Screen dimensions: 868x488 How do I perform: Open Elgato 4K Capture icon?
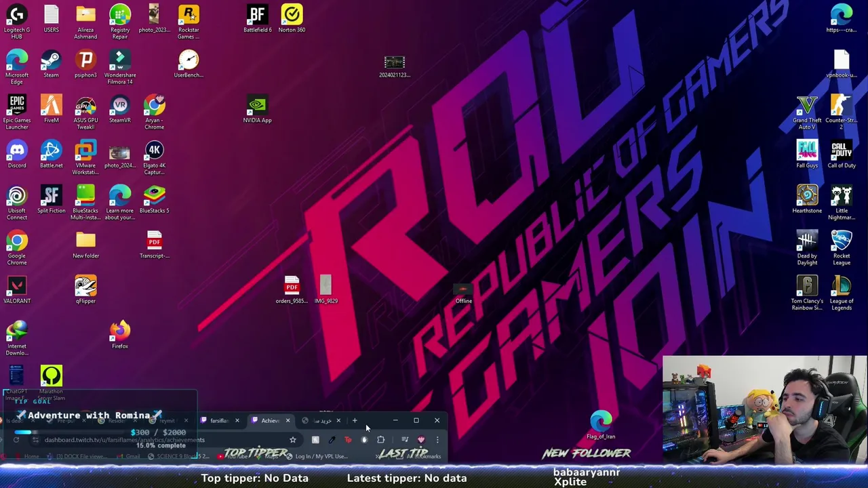click(x=154, y=157)
